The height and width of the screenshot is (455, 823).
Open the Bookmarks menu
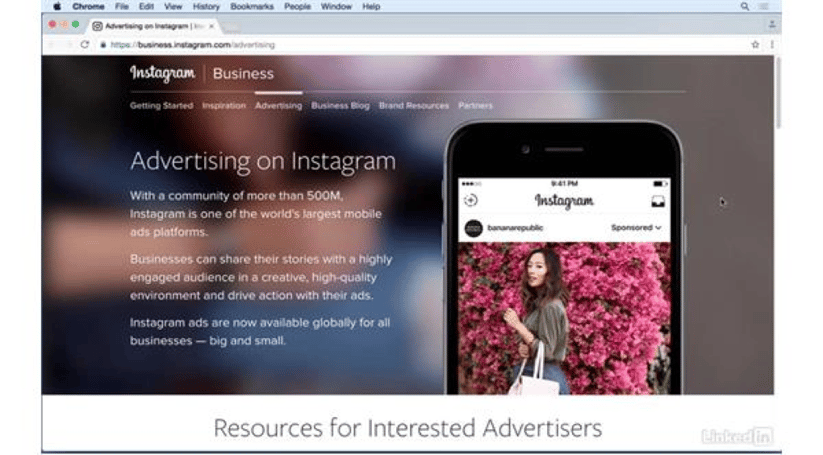pos(252,6)
